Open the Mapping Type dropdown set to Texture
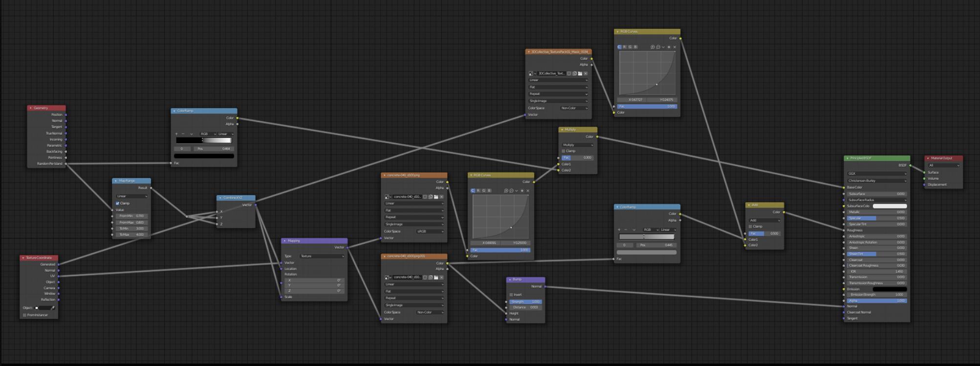The height and width of the screenshot is (366, 980). click(x=322, y=256)
